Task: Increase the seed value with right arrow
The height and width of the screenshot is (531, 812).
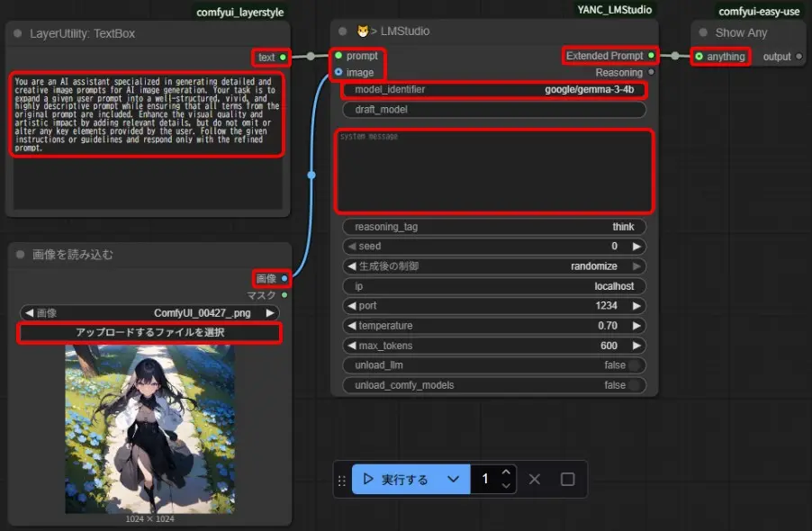Action: pos(636,247)
